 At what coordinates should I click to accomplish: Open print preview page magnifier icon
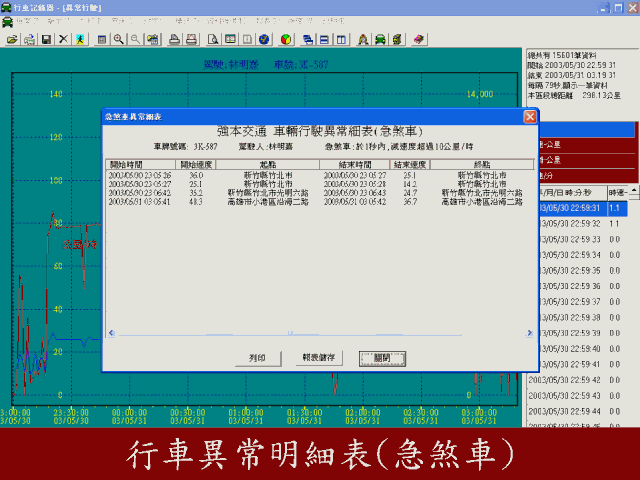(213, 39)
